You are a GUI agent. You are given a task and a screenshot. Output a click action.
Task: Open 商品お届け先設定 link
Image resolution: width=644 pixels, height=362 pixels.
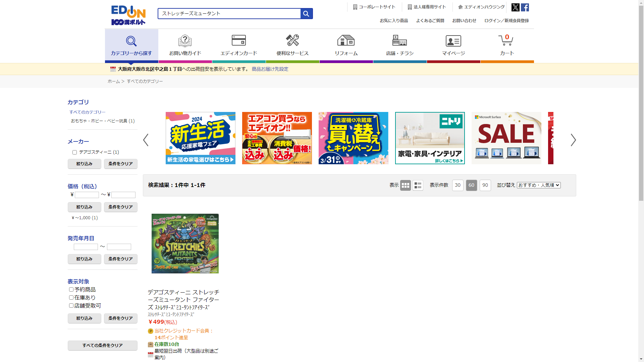click(x=270, y=69)
